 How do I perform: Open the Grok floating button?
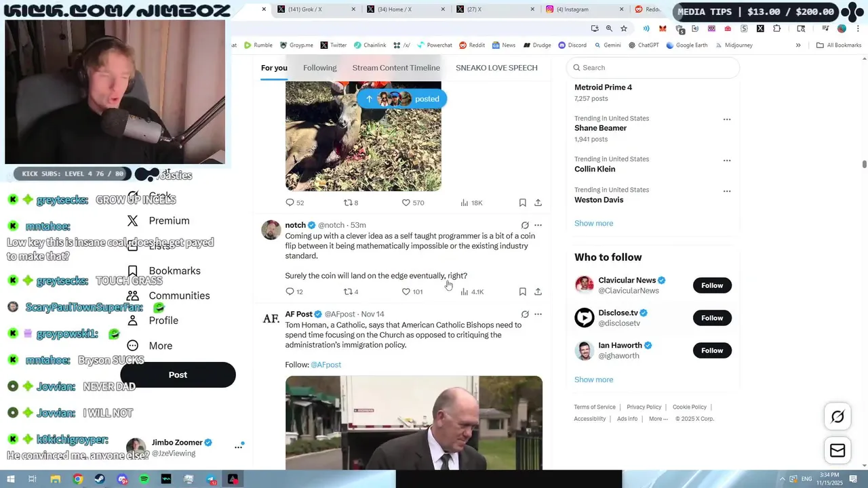click(837, 417)
